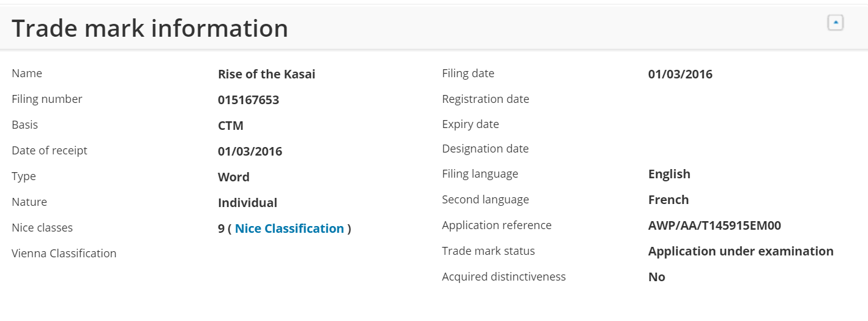Click the Word type value
This screenshot has width=868, height=321.
coord(234,177)
